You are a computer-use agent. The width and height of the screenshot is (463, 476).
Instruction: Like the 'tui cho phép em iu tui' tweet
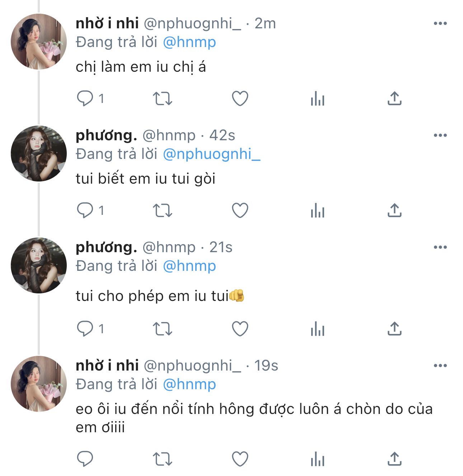[x=240, y=329]
